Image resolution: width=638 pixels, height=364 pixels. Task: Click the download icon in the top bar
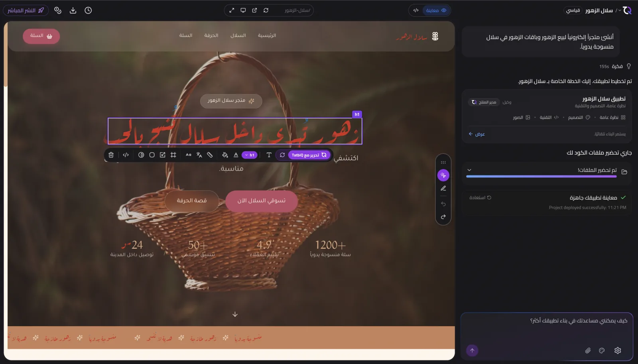click(x=73, y=10)
